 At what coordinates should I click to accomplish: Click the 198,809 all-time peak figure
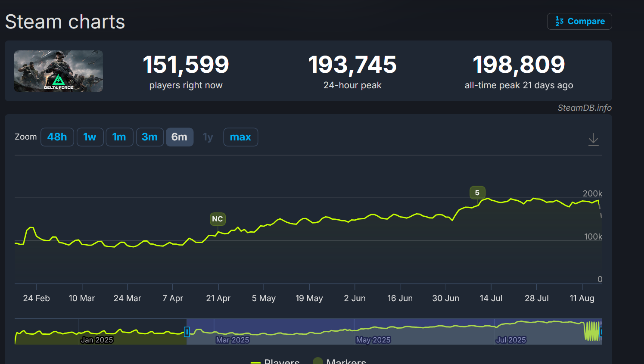click(519, 65)
